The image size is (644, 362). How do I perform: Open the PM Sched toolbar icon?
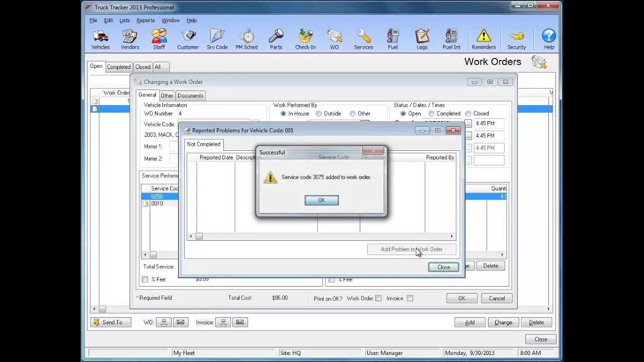[x=247, y=39]
